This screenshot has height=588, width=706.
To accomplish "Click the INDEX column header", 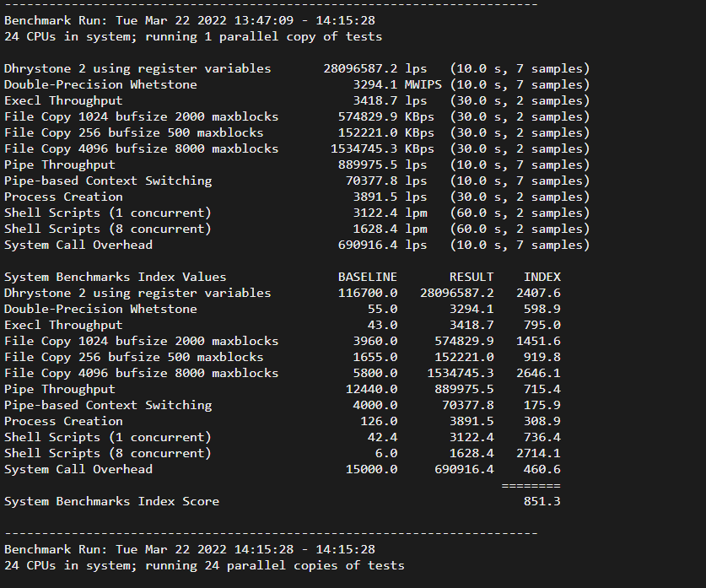I will coord(542,277).
